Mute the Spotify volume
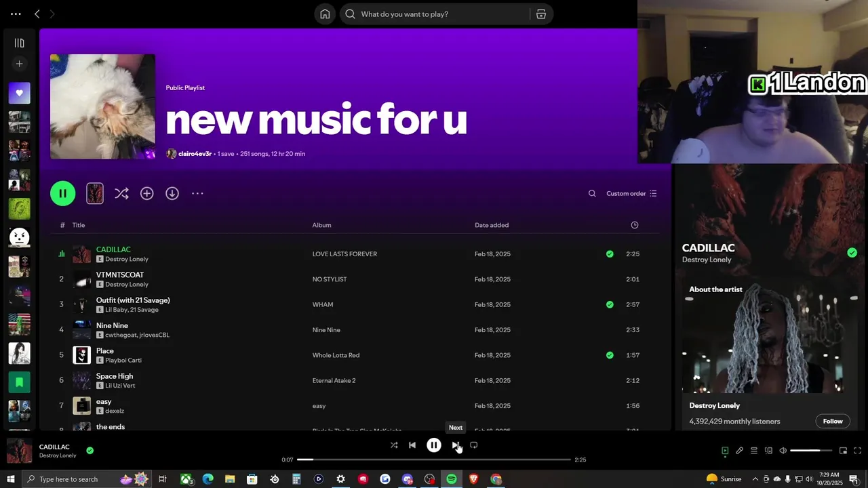 pos(783,451)
